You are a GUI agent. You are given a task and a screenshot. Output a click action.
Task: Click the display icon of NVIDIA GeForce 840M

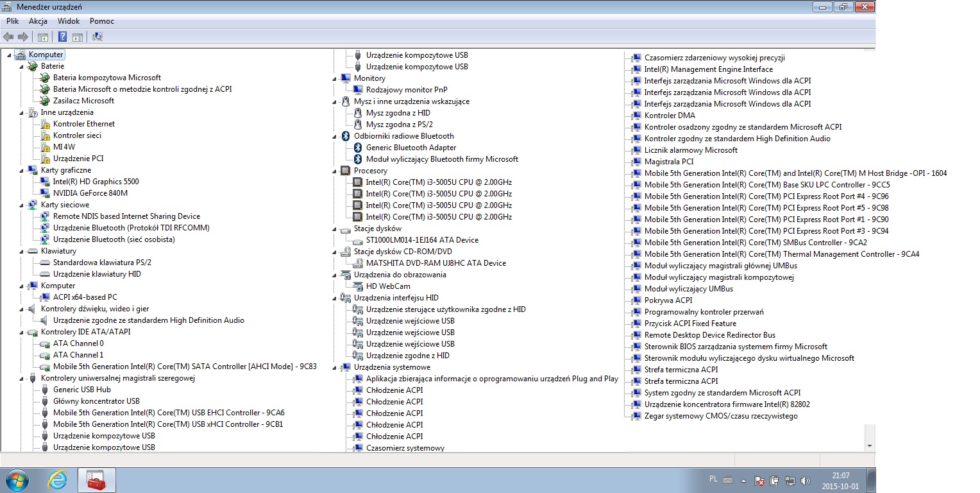45,193
